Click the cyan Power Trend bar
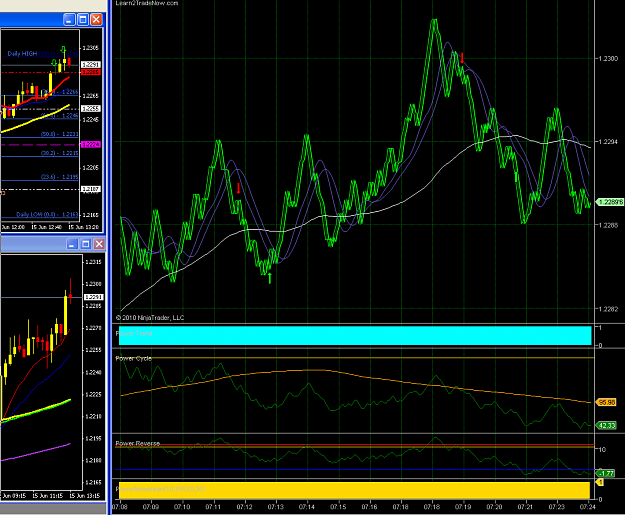 tap(355, 336)
